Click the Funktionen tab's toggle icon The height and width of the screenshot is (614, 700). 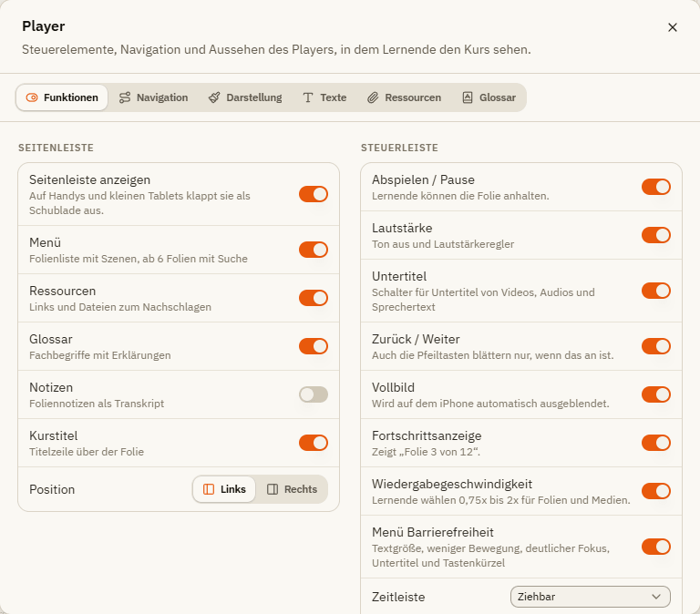32,97
